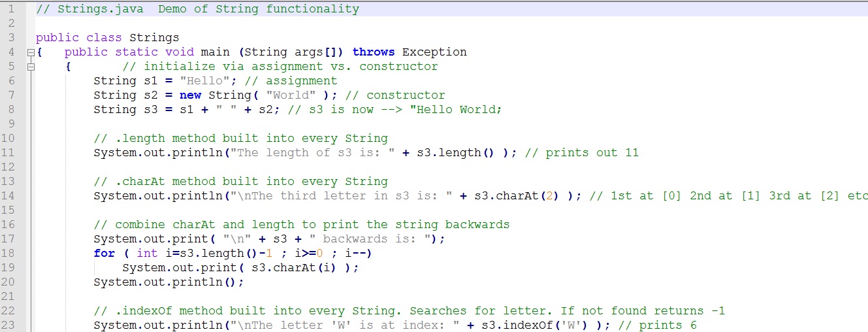Click the "// prints out 11" comment
This screenshot has width=868, height=332.
click(x=582, y=153)
